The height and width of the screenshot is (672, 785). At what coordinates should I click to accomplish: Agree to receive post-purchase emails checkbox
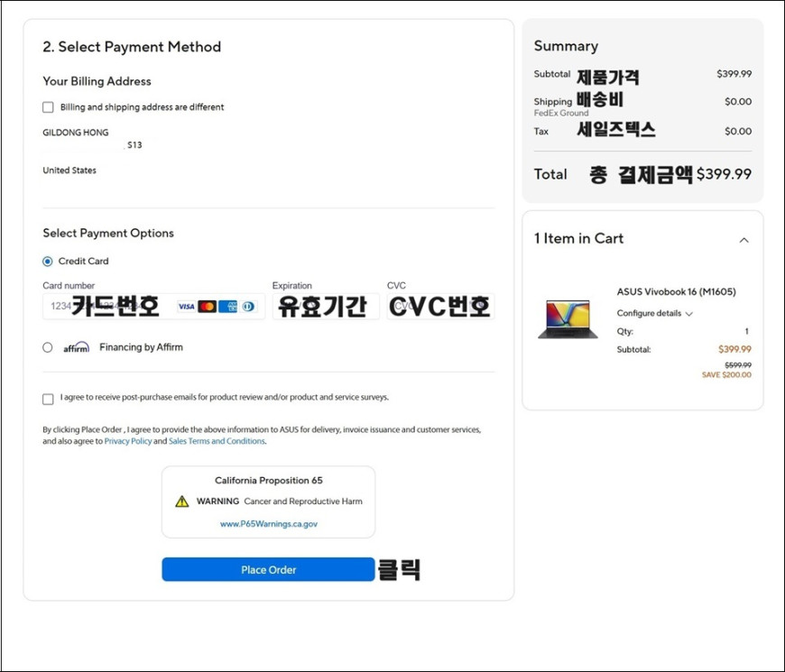[48, 399]
